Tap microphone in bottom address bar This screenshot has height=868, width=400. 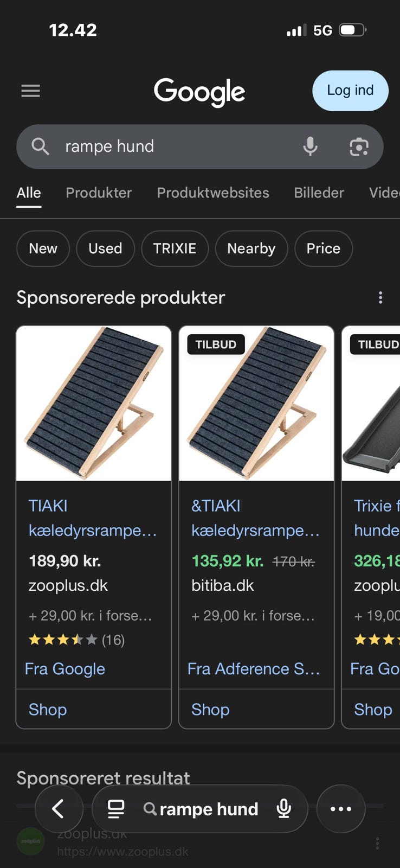[x=284, y=809]
